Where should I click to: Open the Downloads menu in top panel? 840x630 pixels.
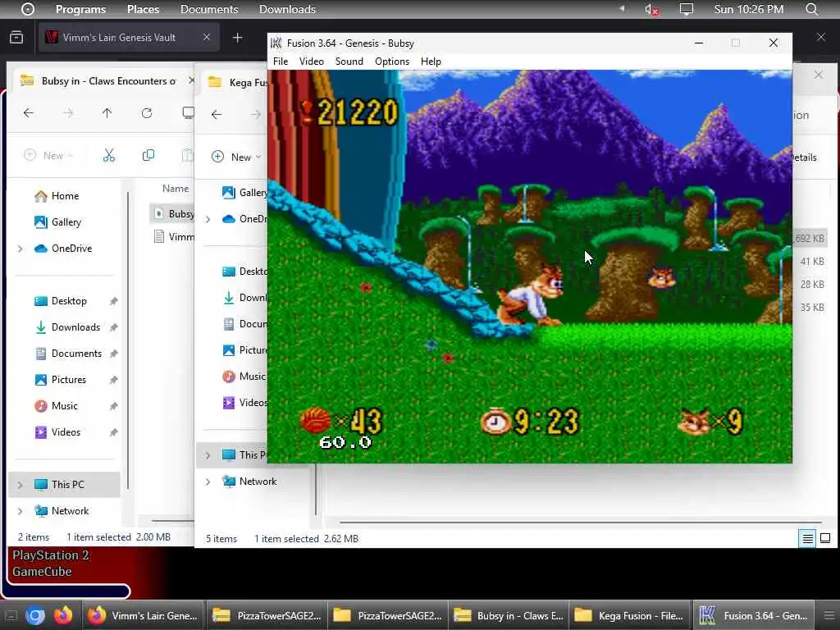[x=287, y=9]
